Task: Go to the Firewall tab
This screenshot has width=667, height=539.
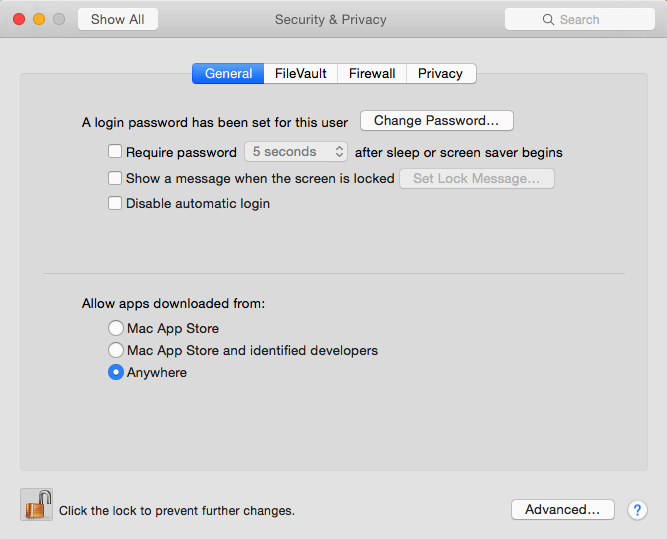Action: (372, 74)
